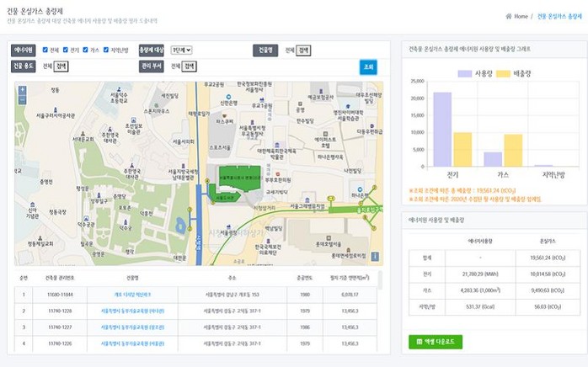
Task: Click management number cell 11740-1228
Action: [60, 311]
